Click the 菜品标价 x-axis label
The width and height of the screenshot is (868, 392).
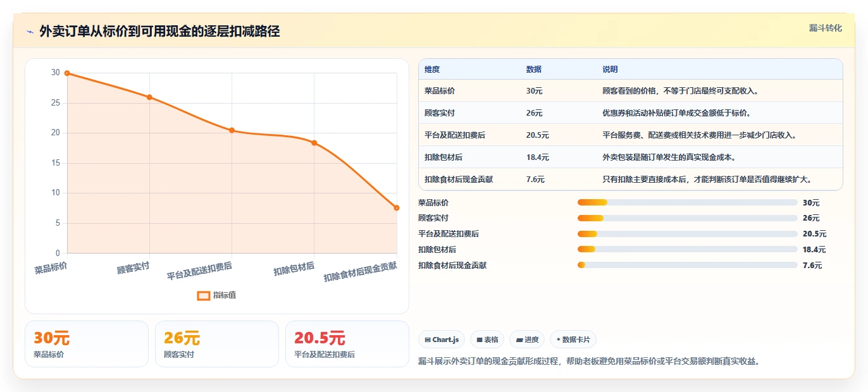(x=51, y=268)
